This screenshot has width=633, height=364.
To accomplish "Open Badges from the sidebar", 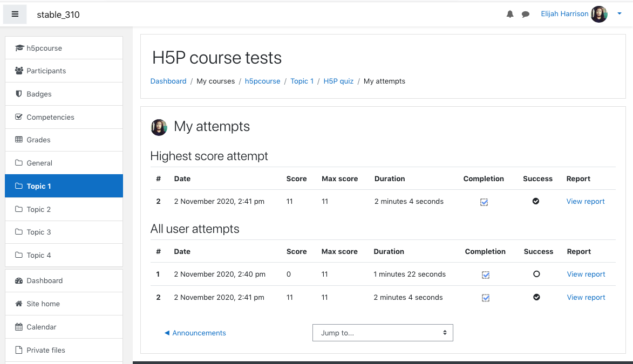I will coord(64,94).
